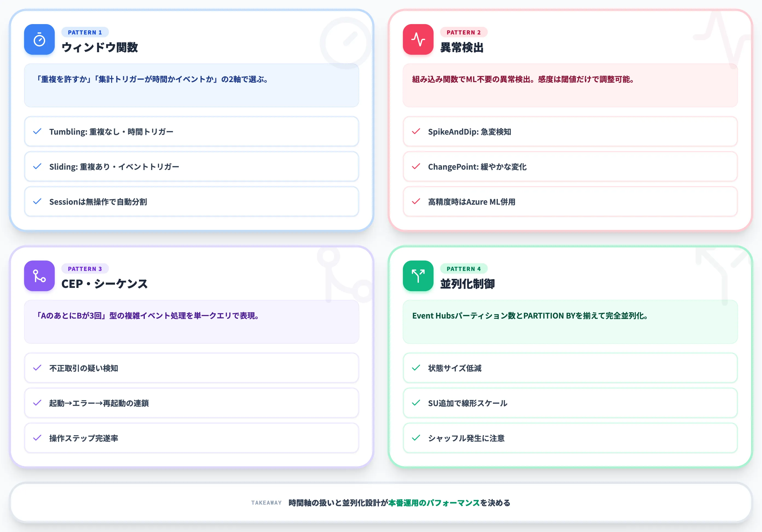The width and height of the screenshot is (762, 532).
Task: Click the 並列化制御 heading
Action: click(x=467, y=284)
